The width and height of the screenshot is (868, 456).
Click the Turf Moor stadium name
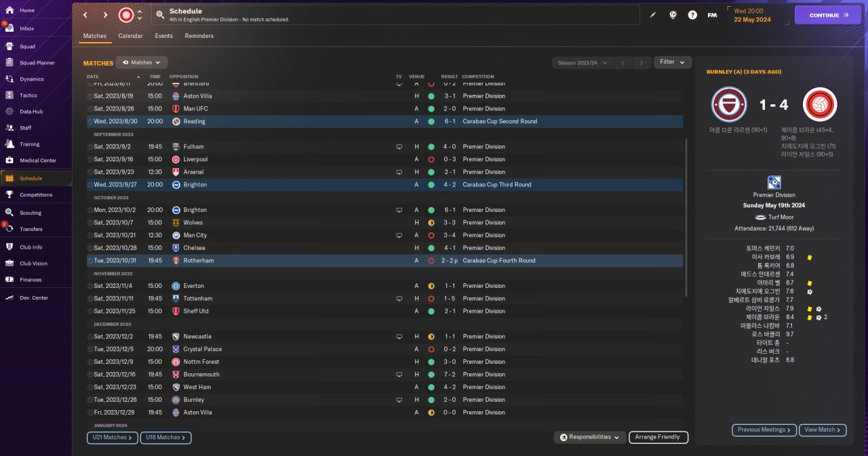[782, 217]
